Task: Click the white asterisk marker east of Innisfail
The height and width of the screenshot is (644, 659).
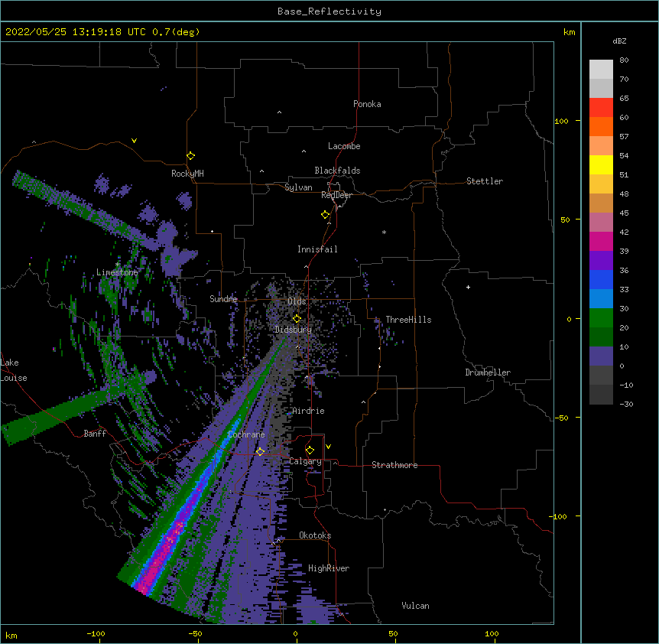Action: [384, 233]
